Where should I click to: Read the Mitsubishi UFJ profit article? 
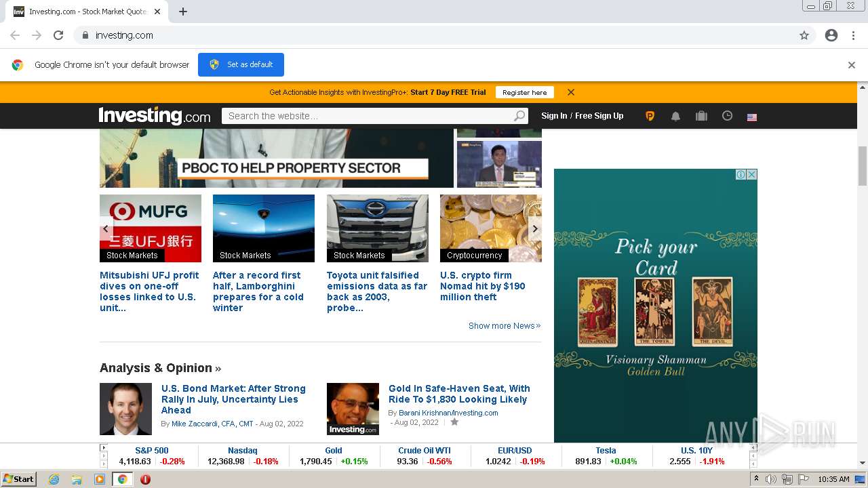[149, 291]
